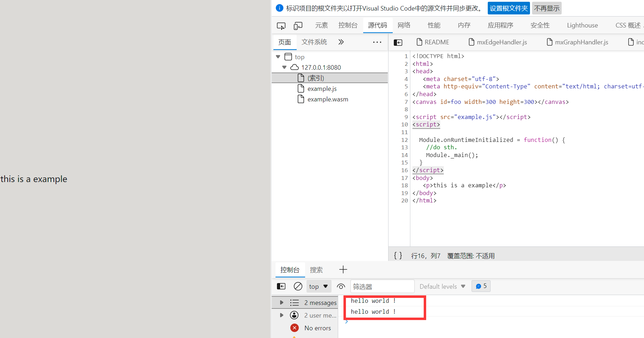This screenshot has height=338, width=644.
Task: Toggle the file navigator sidebar icon
Action: coord(398,43)
